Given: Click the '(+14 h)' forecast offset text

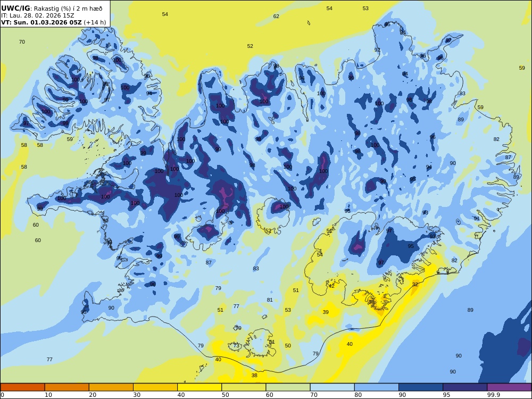Looking at the screenshot, I should pyautogui.click(x=95, y=22).
